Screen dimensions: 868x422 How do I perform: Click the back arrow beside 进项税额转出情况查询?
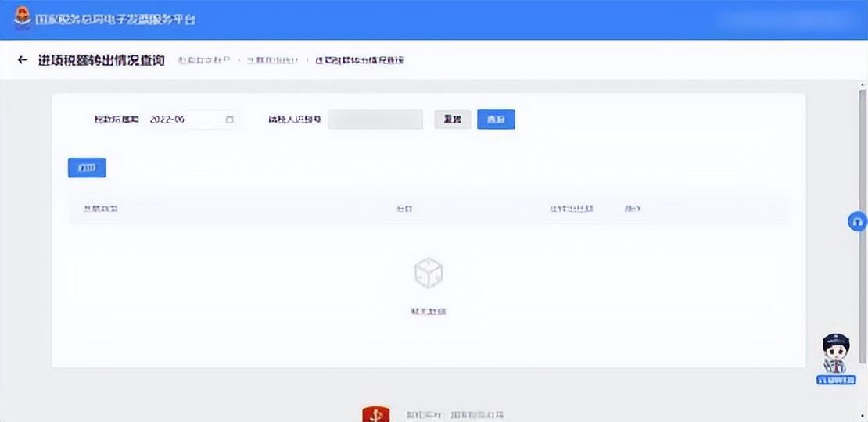click(x=22, y=59)
